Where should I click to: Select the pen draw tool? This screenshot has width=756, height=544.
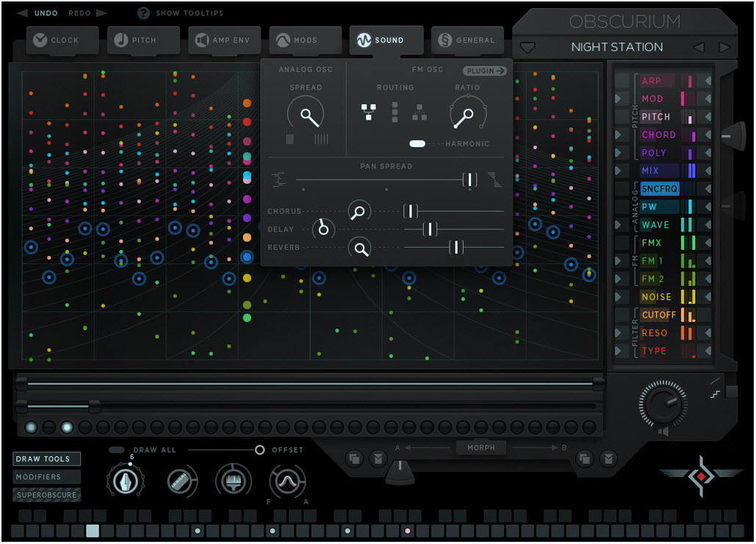(x=126, y=481)
